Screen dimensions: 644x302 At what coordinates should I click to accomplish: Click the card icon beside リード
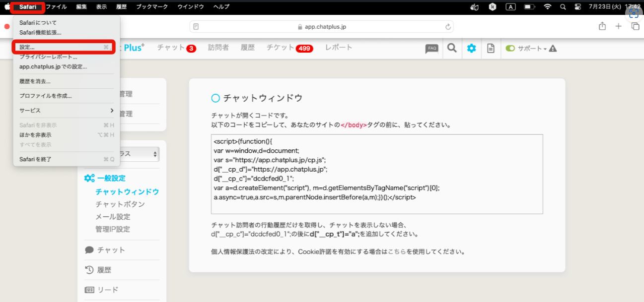pyautogui.click(x=89, y=290)
